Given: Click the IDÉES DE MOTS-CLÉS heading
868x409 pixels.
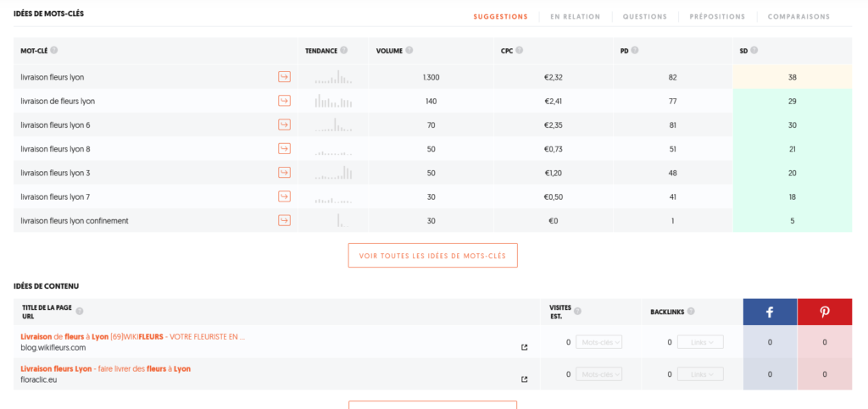Looking at the screenshot, I should click(48, 13).
